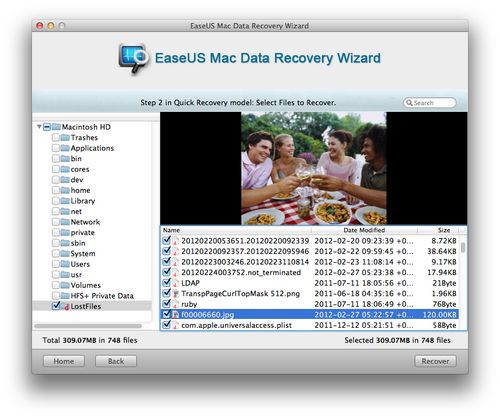Uncheck the f00006660.jpg file checkbox
Screen dimensions: 500x418
[x=166, y=314]
